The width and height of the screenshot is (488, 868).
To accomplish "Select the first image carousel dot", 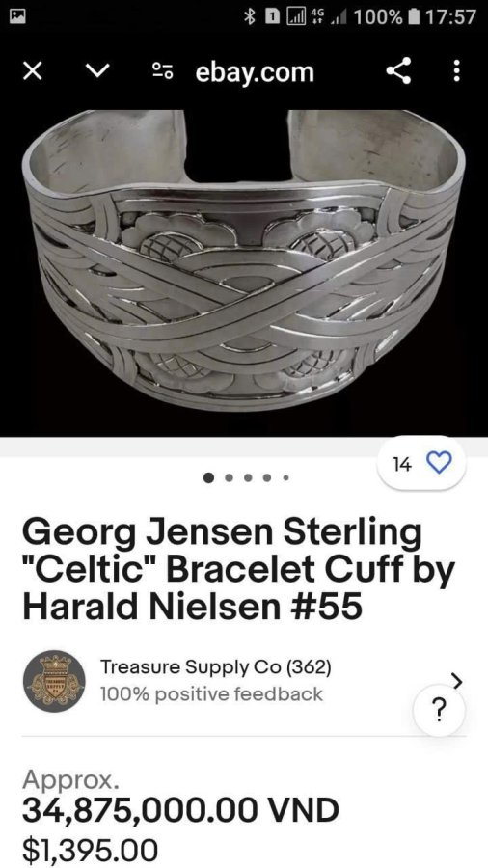I will click(208, 477).
